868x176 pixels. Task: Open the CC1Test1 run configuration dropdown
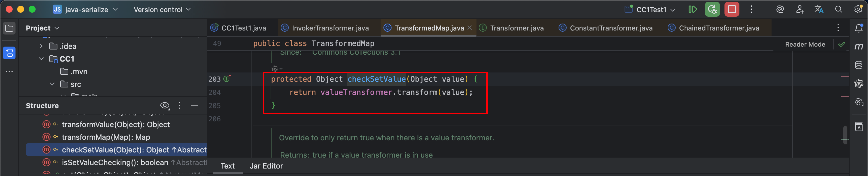coord(651,9)
